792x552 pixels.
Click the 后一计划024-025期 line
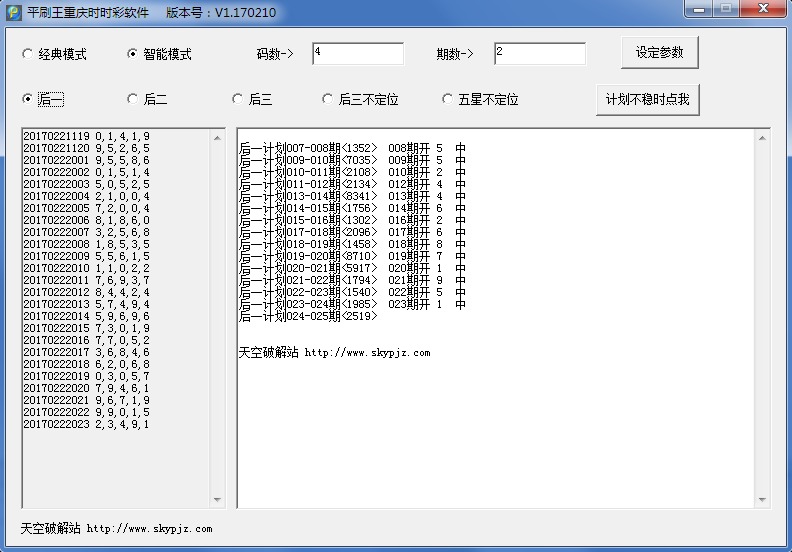coord(309,316)
